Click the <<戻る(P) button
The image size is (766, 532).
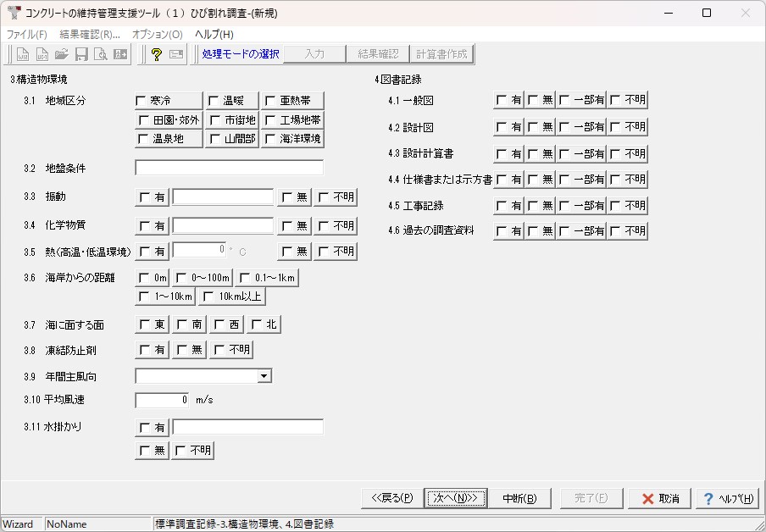[392, 498]
